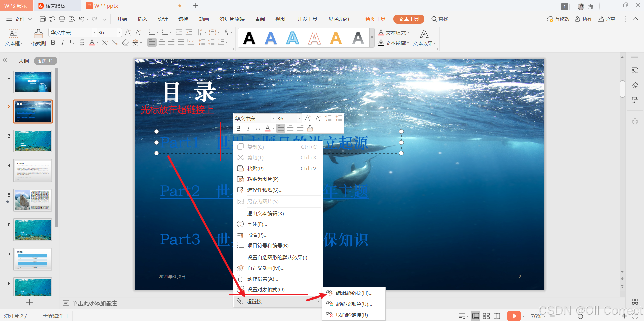Open the 动画 ribbon tab
Image resolution: width=644 pixels, height=321 pixels.
[204, 19]
